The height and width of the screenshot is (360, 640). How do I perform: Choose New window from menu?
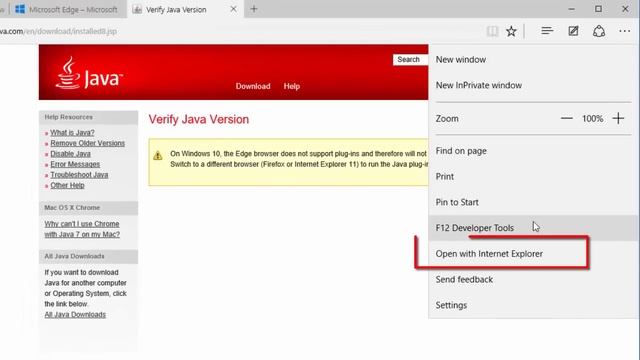coord(534,60)
